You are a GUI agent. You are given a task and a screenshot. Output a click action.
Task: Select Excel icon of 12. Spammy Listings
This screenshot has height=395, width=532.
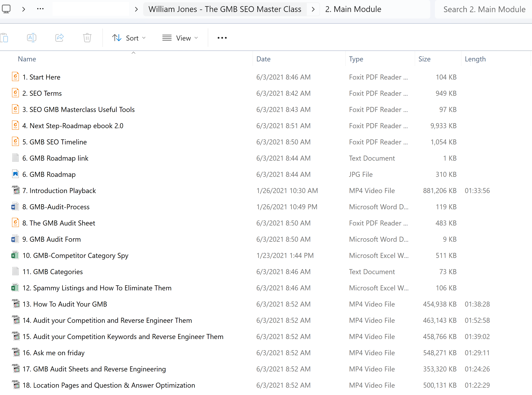[15, 288]
